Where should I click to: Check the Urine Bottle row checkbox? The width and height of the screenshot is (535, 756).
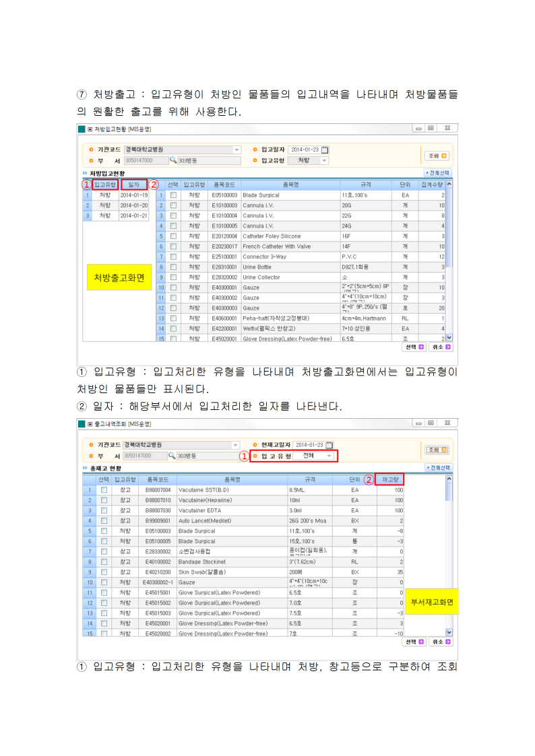tap(173, 267)
